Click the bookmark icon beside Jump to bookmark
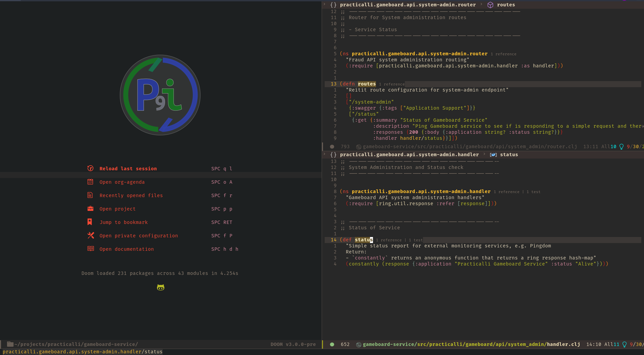This screenshot has height=355, width=644. (x=91, y=222)
